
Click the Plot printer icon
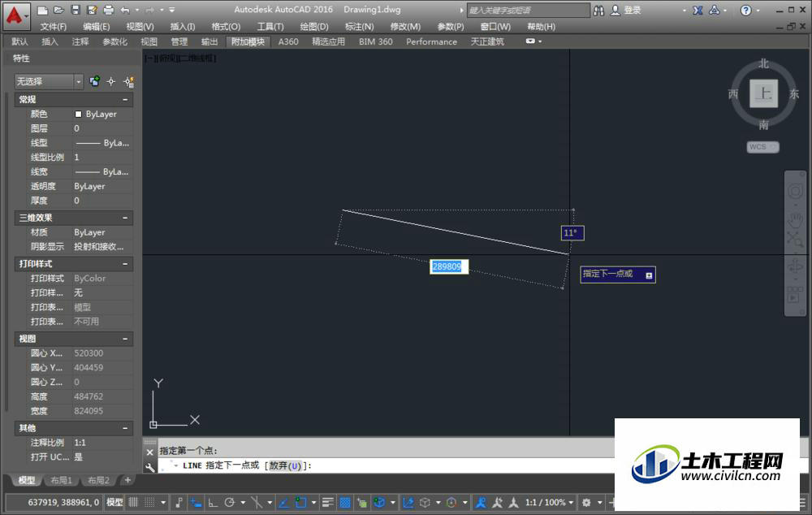(x=108, y=10)
